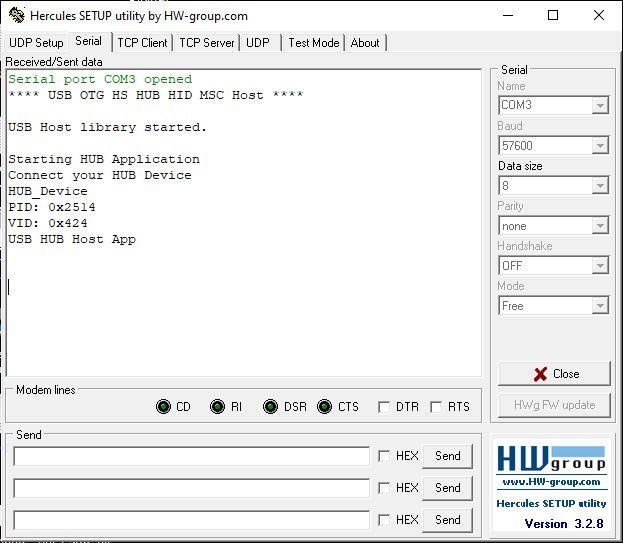Open the Parity dropdown showing none
The image size is (623, 543).
pos(600,226)
